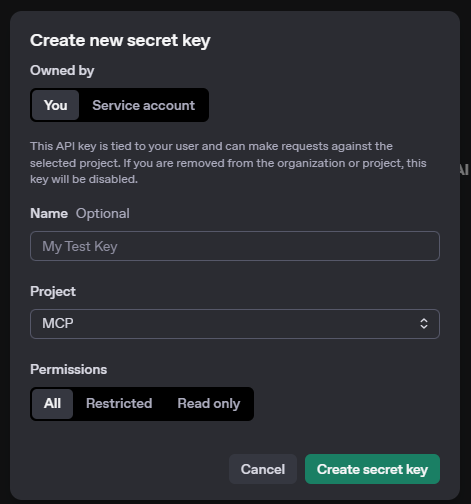Cancel the secret key dialog
471x504 pixels.
263,469
